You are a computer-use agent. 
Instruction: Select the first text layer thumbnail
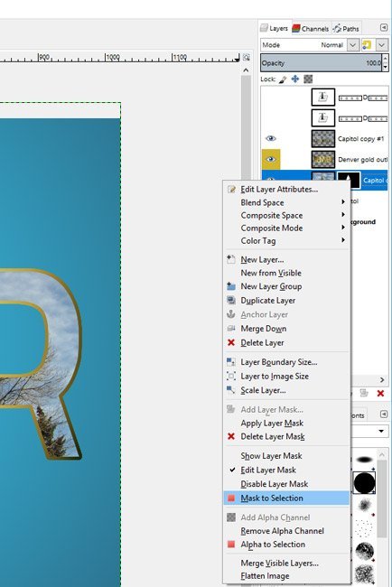click(x=323, y=98)
